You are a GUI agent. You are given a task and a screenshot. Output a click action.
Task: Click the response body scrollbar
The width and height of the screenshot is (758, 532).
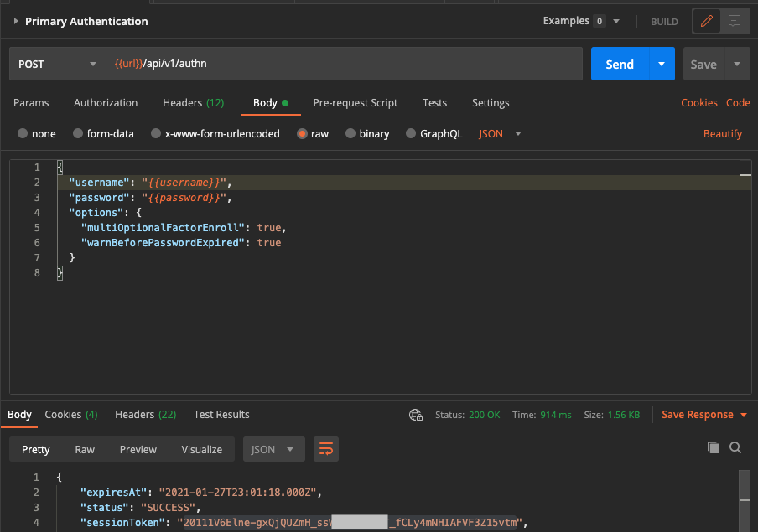745,500
